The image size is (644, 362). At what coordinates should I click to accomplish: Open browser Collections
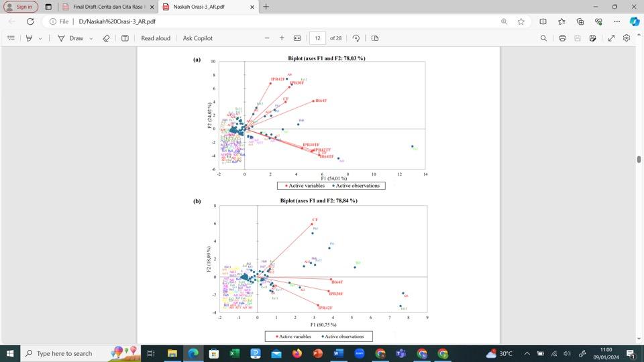coord(580,21)
